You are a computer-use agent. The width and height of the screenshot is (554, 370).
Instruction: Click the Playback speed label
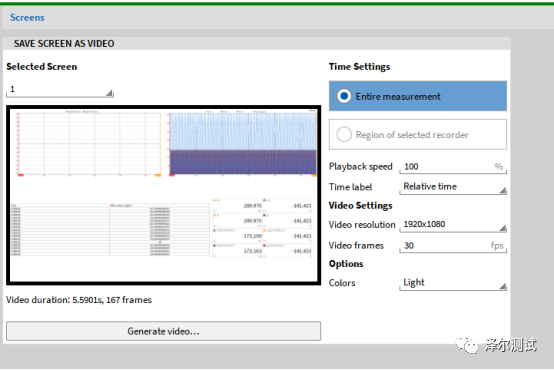(360, 166)
